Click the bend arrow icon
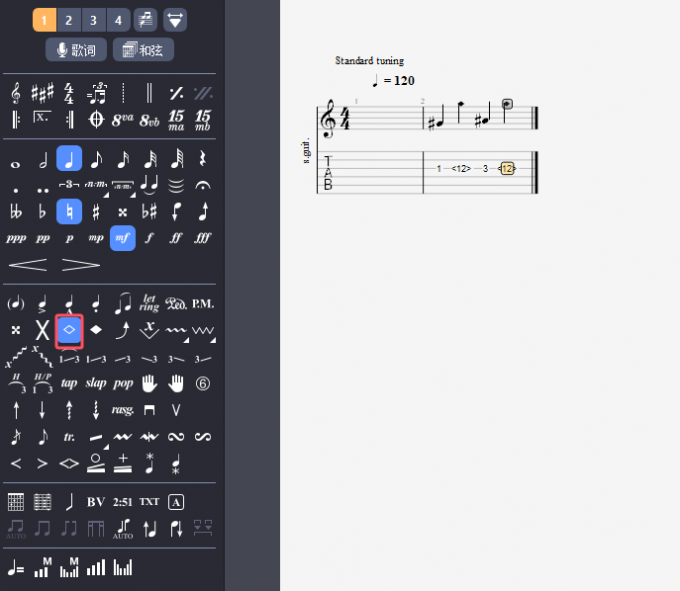The height and width of the screenshot is (591, 680). coord(123,329)
